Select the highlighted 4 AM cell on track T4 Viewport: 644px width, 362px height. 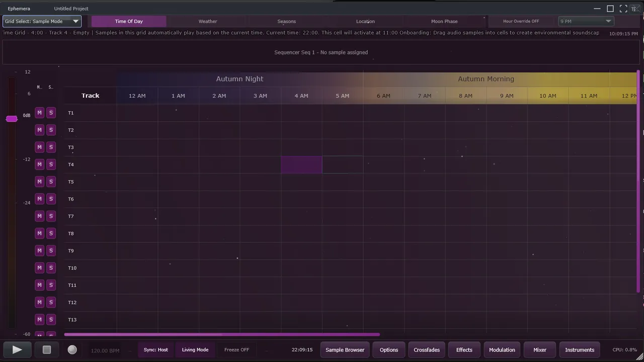[x=301, y=164]
